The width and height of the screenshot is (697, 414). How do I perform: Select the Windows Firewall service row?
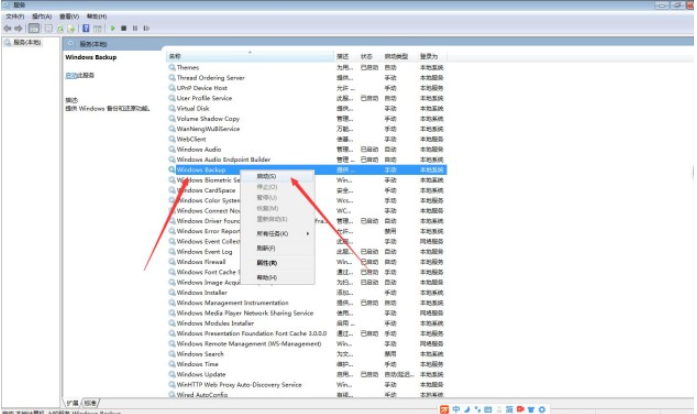(x=203, y=262)
